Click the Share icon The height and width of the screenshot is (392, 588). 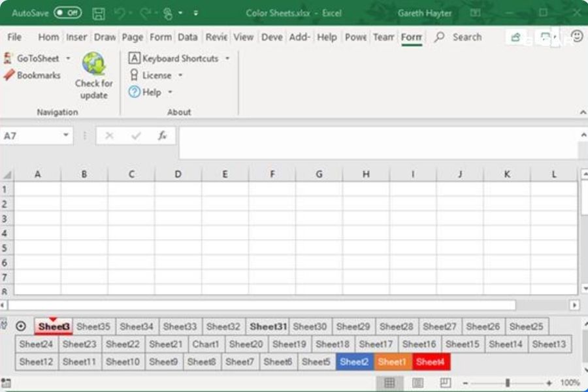pyautogui.click(x=515, y=37)
